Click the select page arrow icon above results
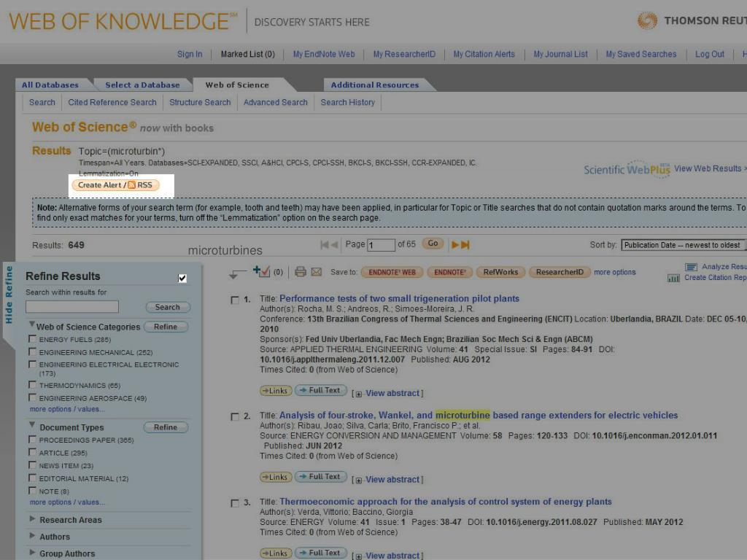This screenshot has width=747, height=560. [x=237, y=274]
